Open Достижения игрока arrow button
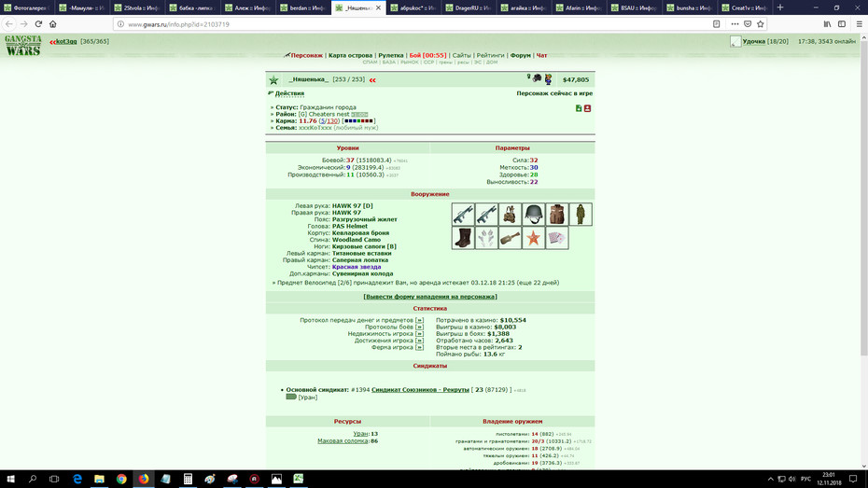Image resolution: width=868 pixels, height=488 pixels. coord(419,341)
